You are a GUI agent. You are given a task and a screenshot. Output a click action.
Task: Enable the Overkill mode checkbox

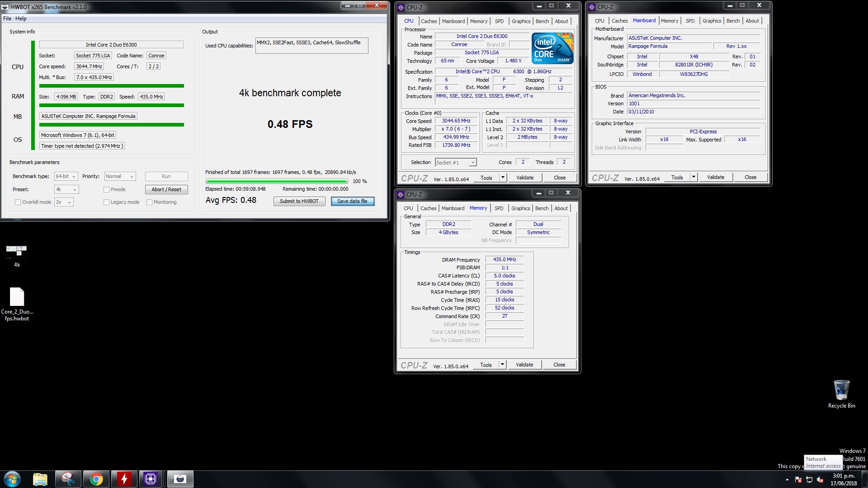pos(18,202)
